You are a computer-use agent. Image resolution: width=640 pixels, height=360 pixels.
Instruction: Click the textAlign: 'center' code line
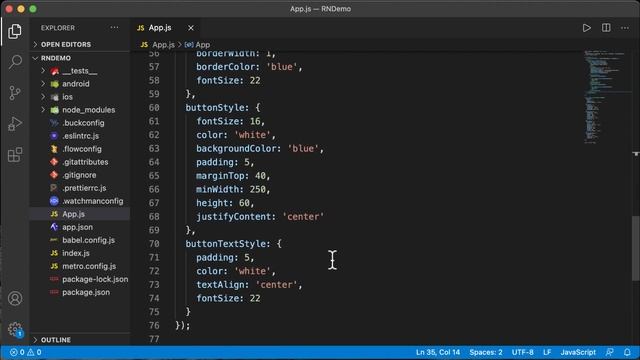249,285
